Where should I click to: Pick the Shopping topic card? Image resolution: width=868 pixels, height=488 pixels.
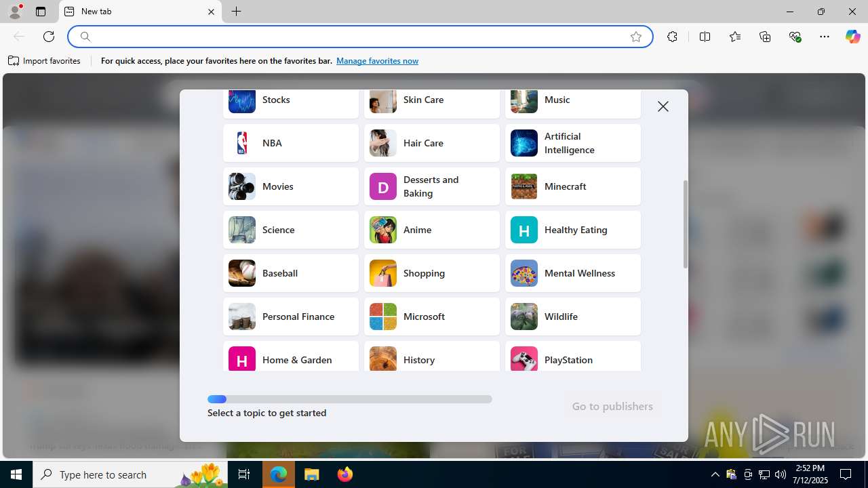pyautogui.click(x=432, y=273)
